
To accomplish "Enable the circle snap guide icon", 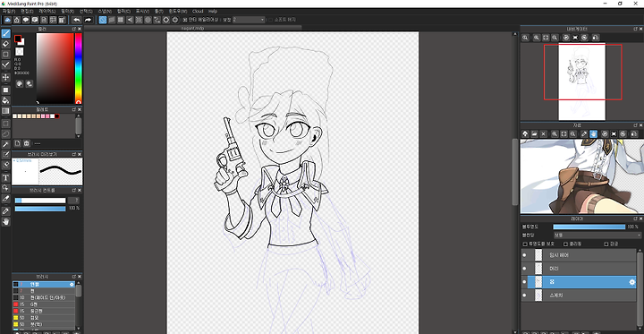I will [148, 20].
